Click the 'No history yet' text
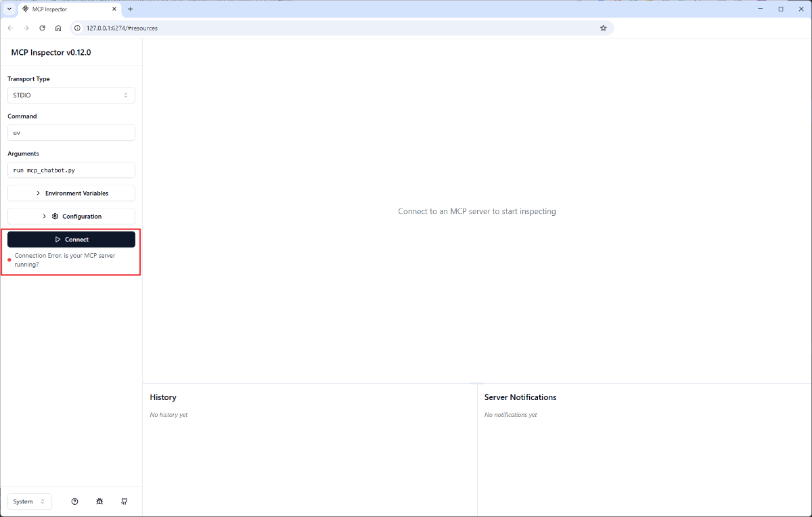Viewport: 812px width, 517px height. [168, 415]
